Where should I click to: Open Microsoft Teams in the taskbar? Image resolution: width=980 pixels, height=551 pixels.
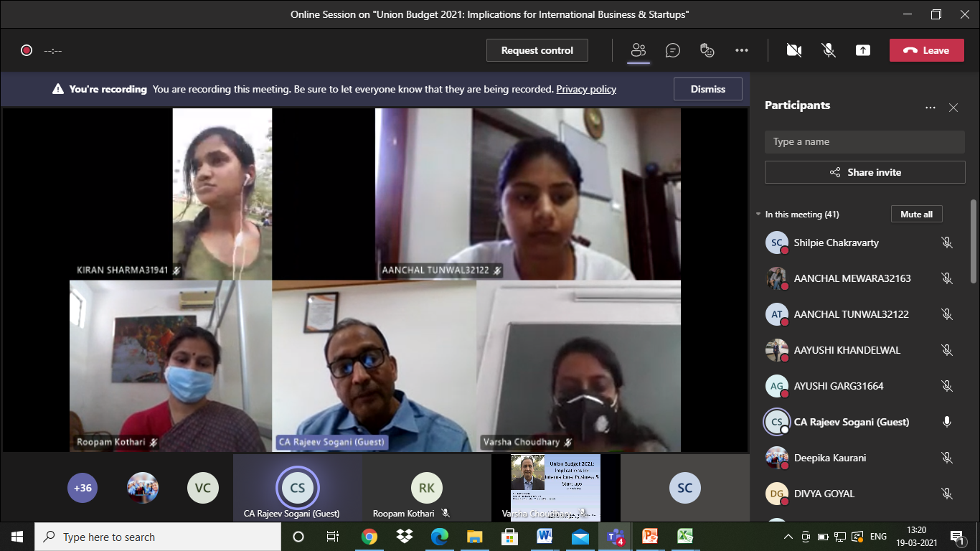(x=615, y=537)
